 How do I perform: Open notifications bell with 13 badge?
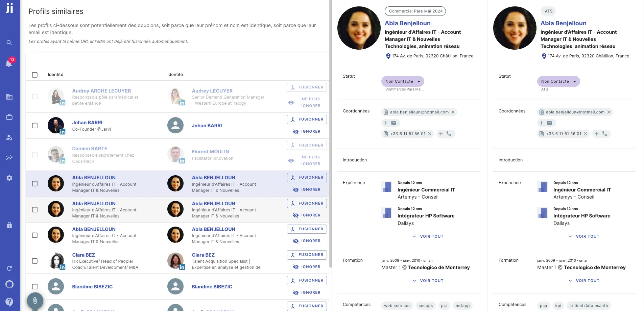9,63
